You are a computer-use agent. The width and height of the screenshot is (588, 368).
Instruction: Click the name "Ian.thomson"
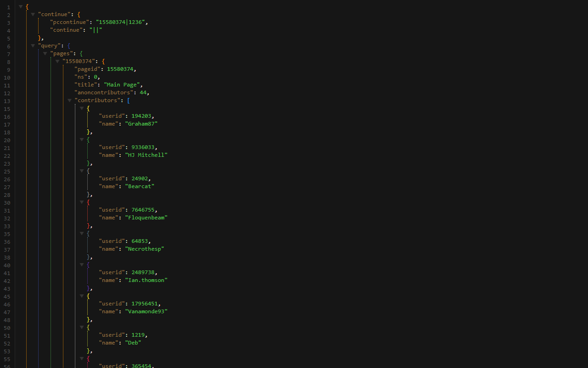point(146,280)
